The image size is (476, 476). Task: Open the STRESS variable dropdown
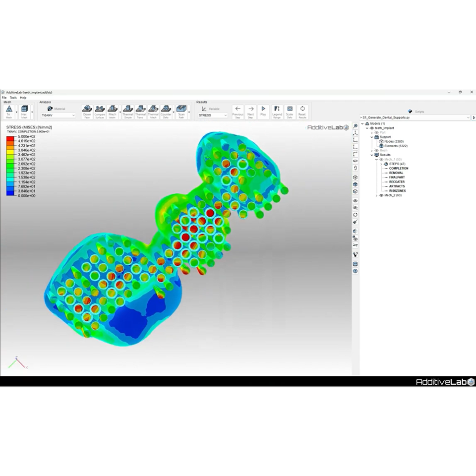point(213,116)
